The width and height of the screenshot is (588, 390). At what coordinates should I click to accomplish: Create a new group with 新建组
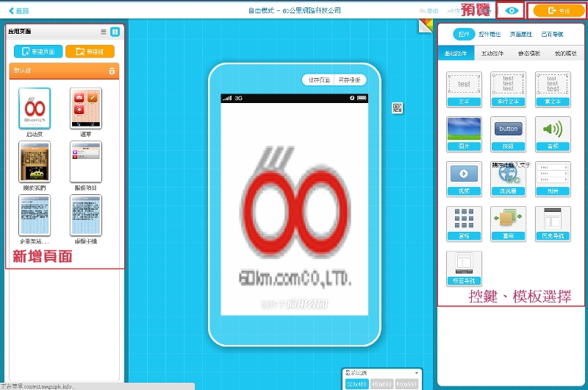(90, 52)
